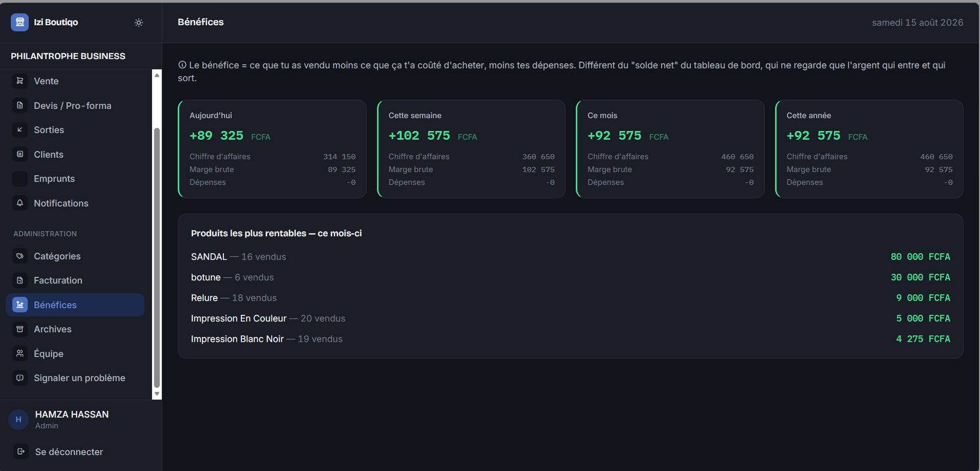Click the sidebar scrollbar down arrow
Screen dimensions: 980x471
pos(157,394)
